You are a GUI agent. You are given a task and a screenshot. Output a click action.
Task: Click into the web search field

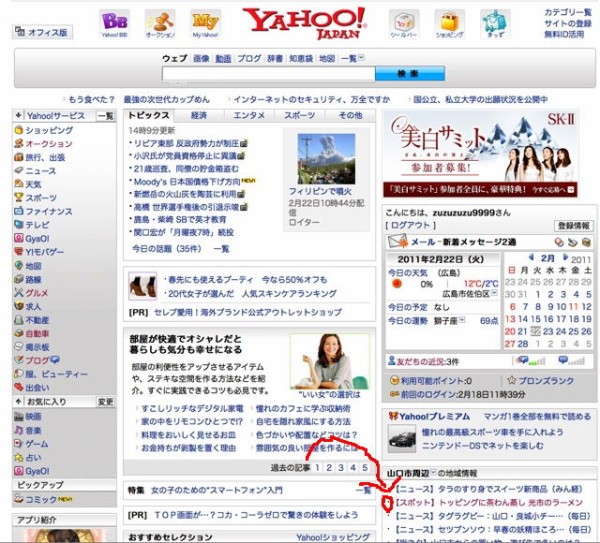pyautogui.click(x=268, y=73)
